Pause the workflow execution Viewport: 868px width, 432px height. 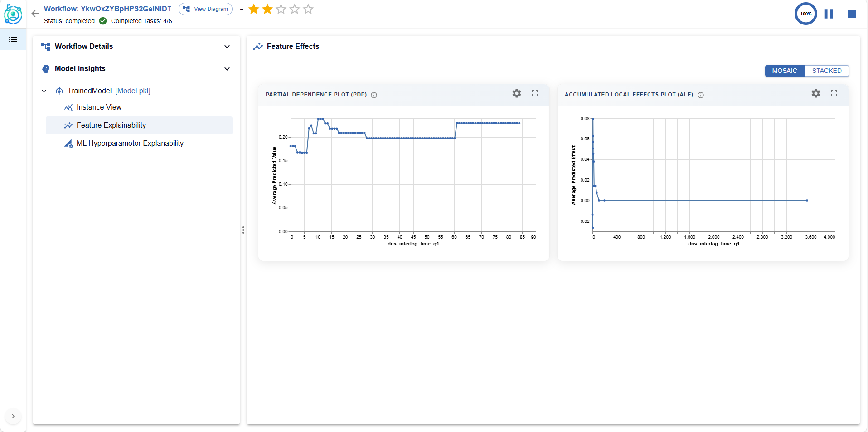(829, 14)
